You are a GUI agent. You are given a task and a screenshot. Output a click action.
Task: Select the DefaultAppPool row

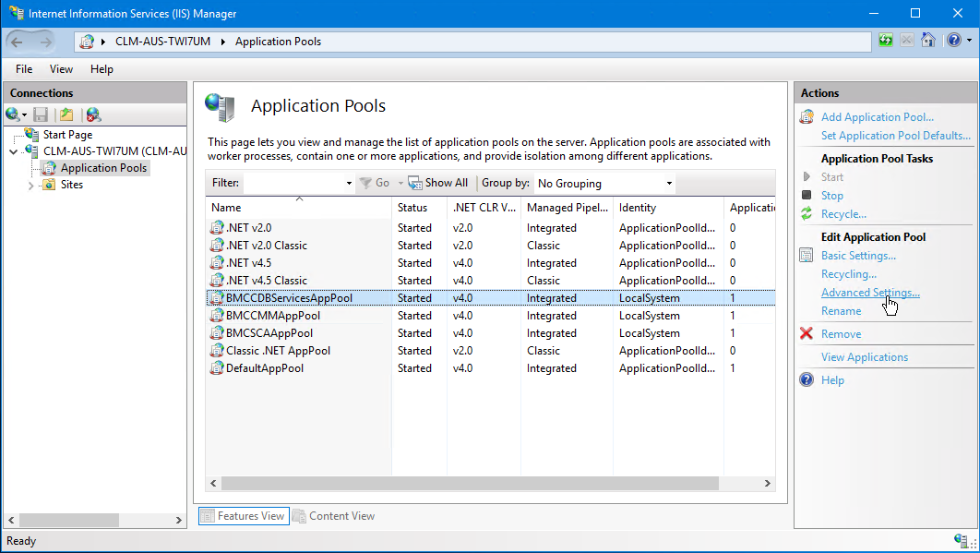[x=491, y=368]
